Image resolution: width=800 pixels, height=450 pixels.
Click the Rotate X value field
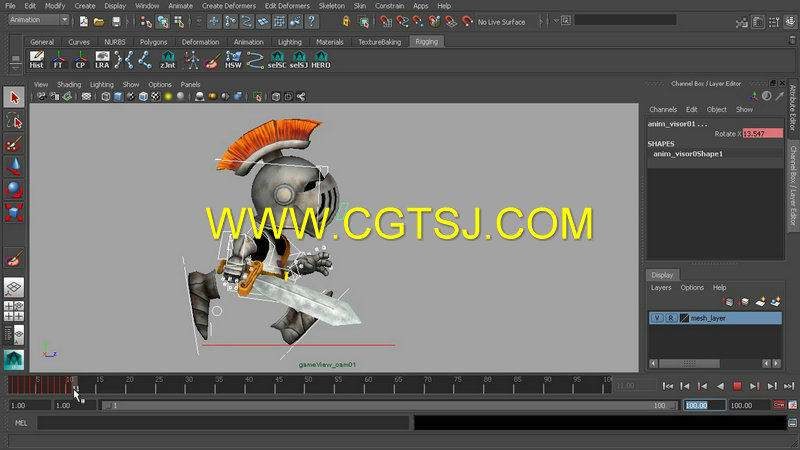pyautogui.click(x=762, y=134)
